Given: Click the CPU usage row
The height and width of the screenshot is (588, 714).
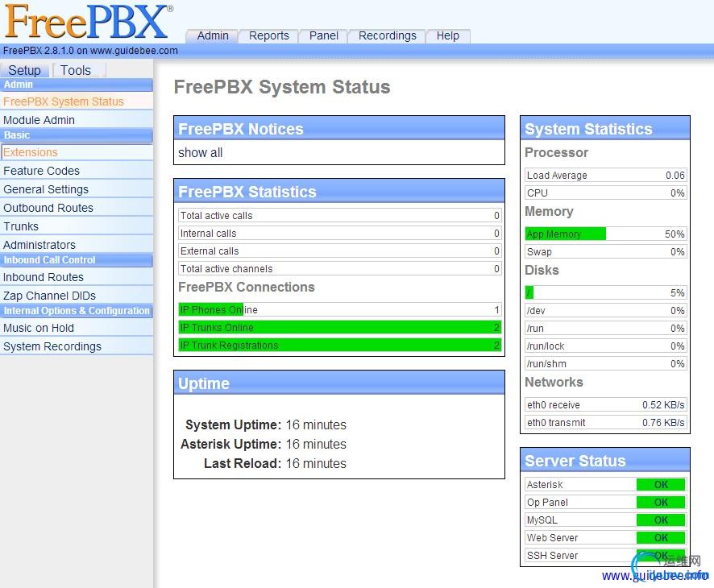Looking at the screenshot, I should (x=606, y=193).
